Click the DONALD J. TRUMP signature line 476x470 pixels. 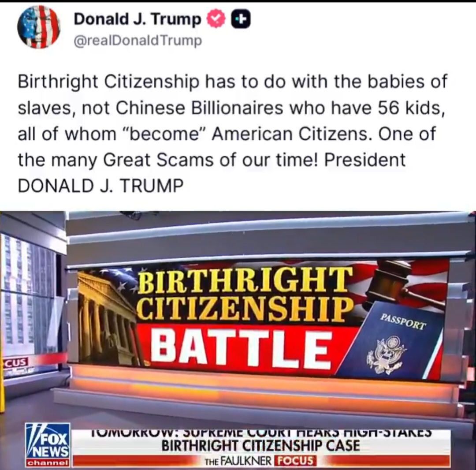pos(100,186)
